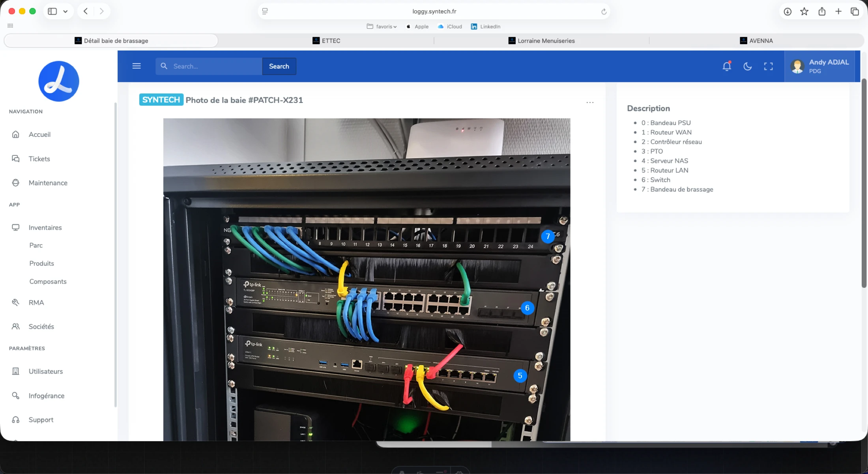This screenshot has height=474, width=868.
Task: Open Safari downloads icon
Action: click(788, 11)
